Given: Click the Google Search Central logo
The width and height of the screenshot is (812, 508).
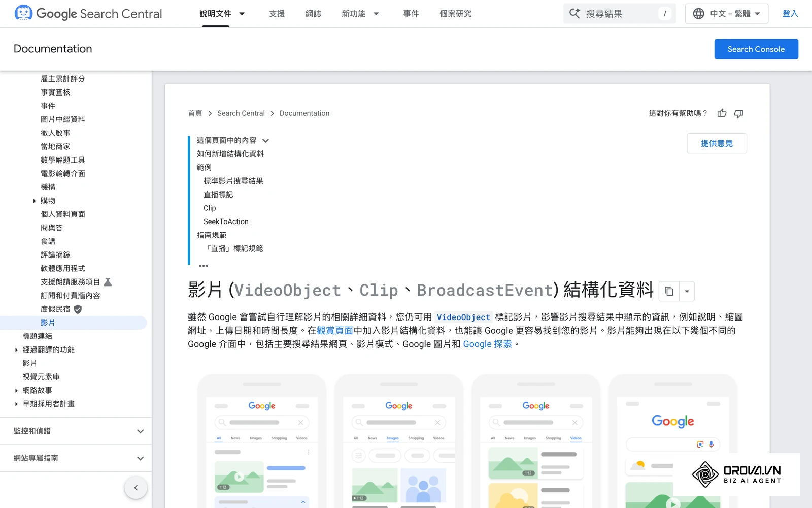Looking at the screenshot, I should point(88,13).
